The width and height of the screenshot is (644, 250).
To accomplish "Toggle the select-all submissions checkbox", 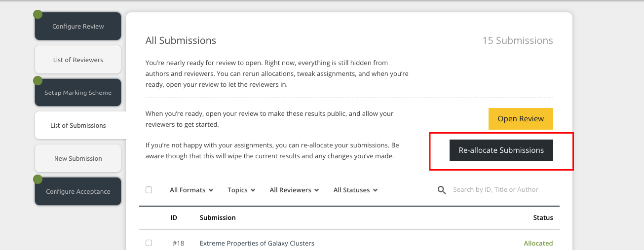I will click(x=149, y=190).
